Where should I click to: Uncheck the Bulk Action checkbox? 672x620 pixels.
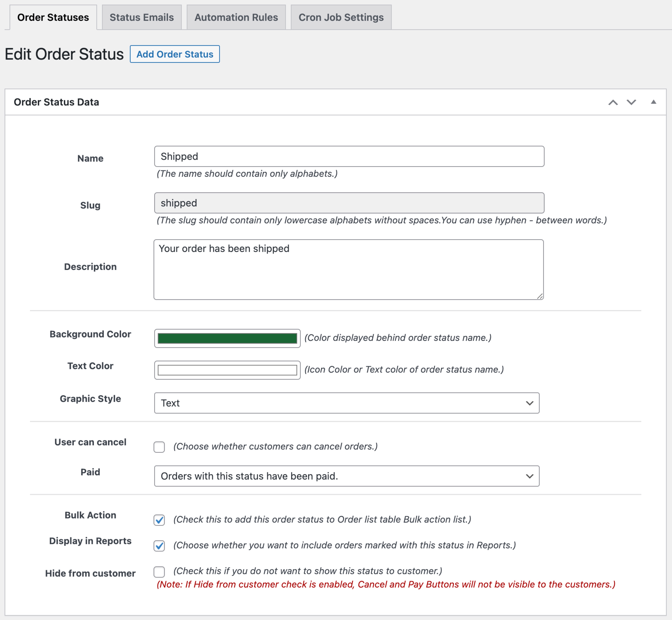pyautogui.click(x=159, y=520)
